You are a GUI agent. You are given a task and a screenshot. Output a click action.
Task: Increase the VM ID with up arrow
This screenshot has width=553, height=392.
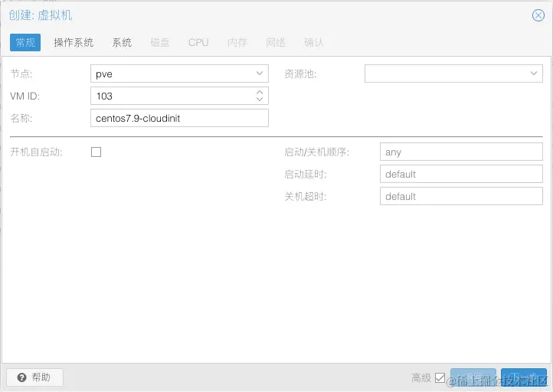[x=260, y=93]
